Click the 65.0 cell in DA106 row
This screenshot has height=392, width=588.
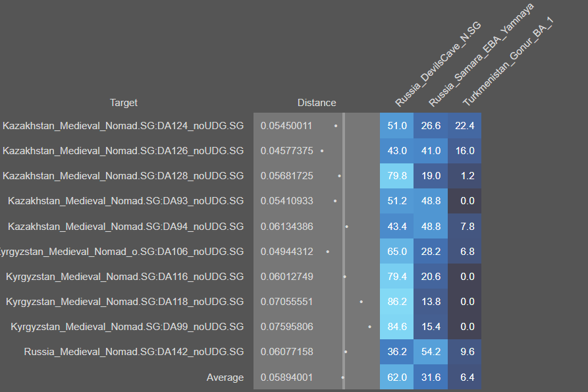(397, 252)
